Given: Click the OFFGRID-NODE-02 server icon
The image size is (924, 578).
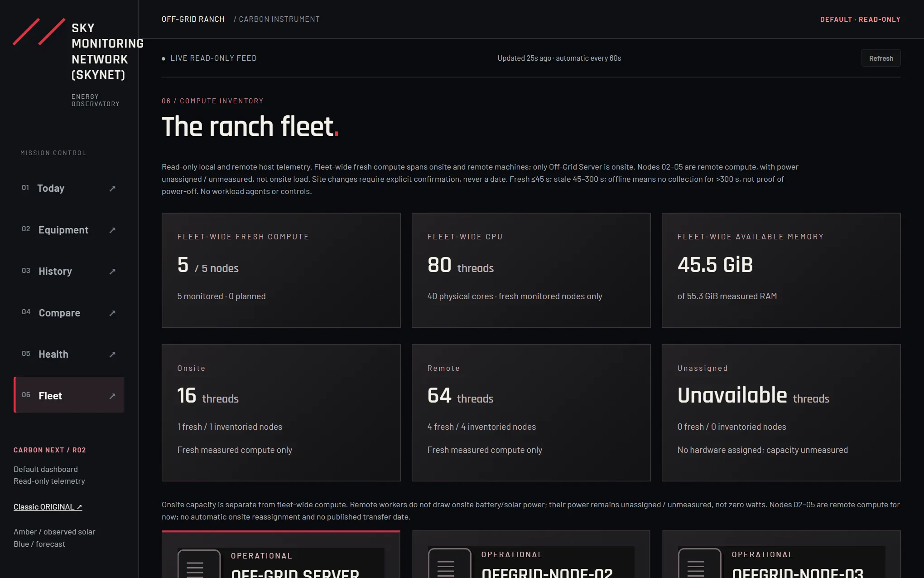Looking at the screenshot, I should pyautogui.click(x=450, y=563).
